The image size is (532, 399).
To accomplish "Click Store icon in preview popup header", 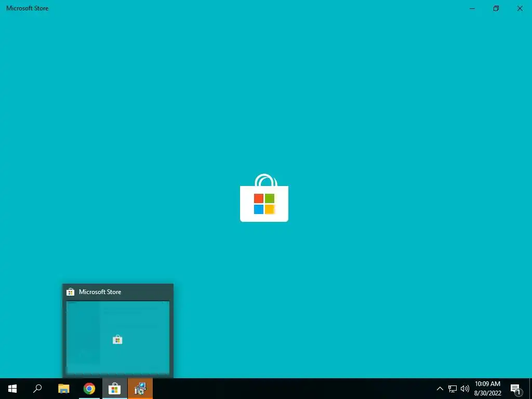I will (x=70, y=292).
